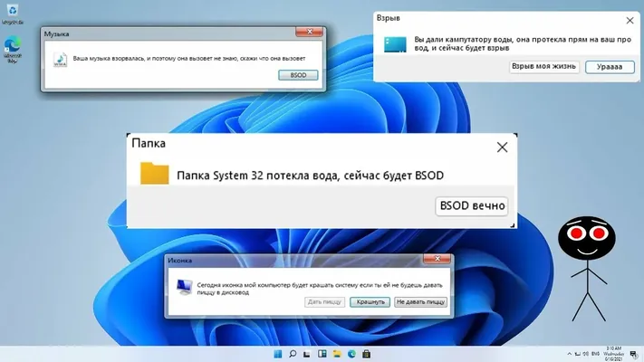Click the Иконка title bar text
Image resolution: width=644 pixels, height=362 pixels.
click(x=179, y=261)
